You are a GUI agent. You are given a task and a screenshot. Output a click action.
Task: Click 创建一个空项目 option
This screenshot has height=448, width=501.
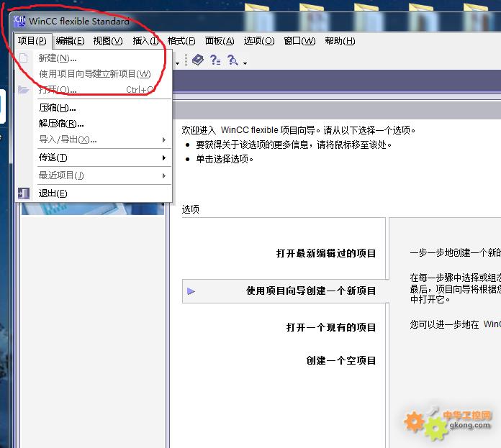point(341,360)
